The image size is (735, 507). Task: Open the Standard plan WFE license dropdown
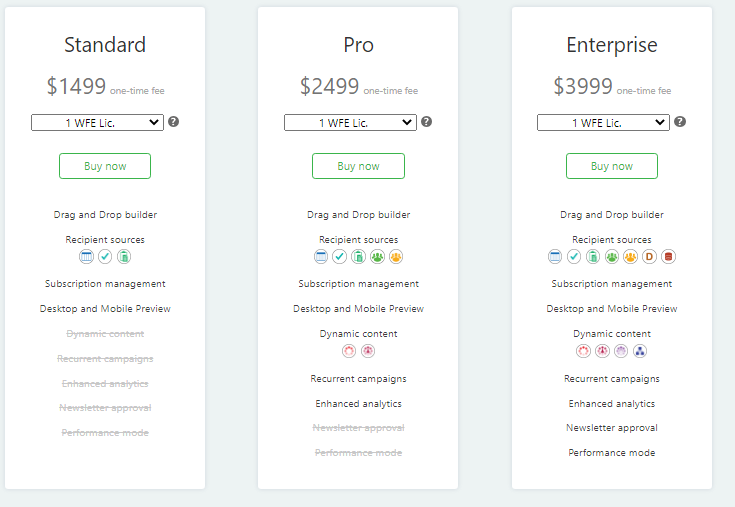coord(97,122)
